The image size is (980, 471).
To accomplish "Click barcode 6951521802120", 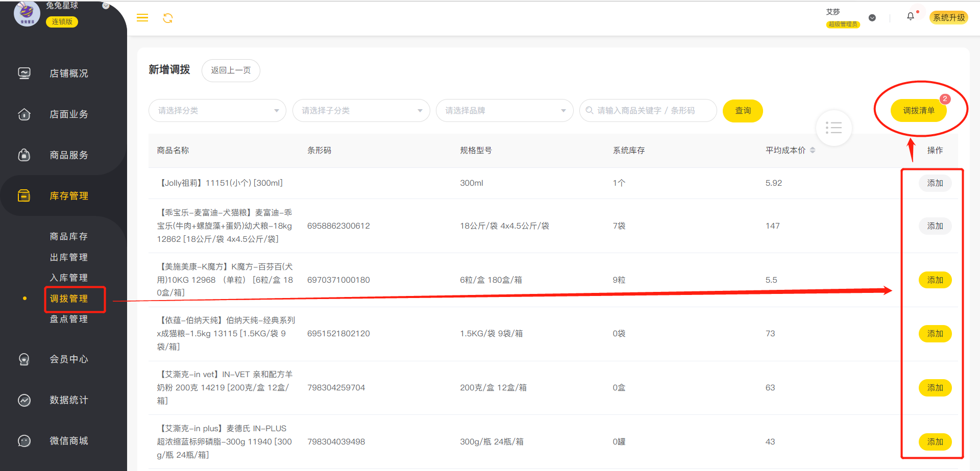I will click(338, 334).
